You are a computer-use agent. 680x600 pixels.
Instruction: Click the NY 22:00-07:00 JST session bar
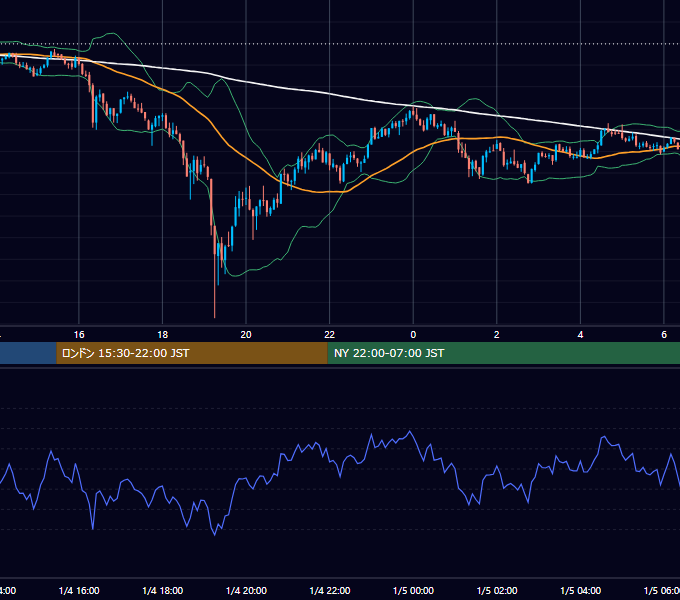(503, 353)
